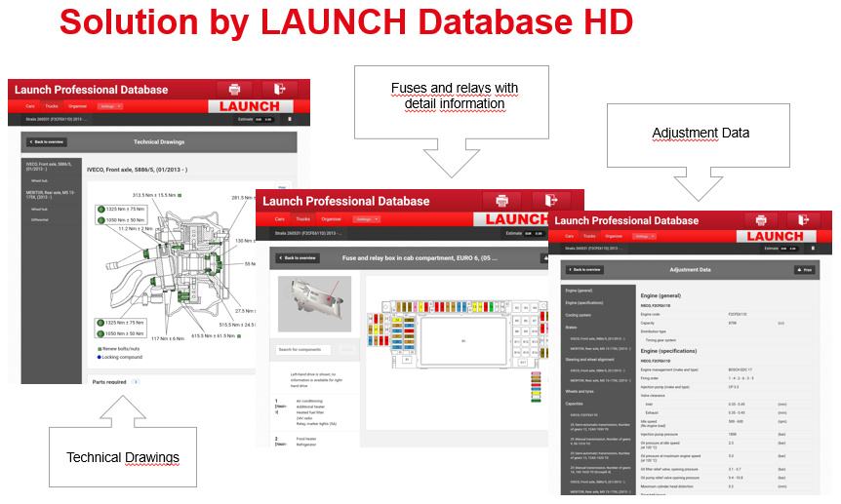Click the exit icon in Adjustment Data window
Screen dimensions: 841x504
pyautogui.click(x=803, y=220)
